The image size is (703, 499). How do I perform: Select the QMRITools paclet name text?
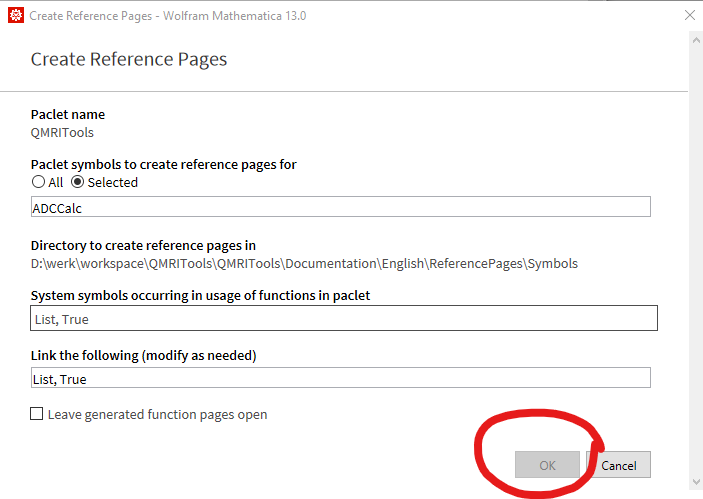[x=62, y=133]
